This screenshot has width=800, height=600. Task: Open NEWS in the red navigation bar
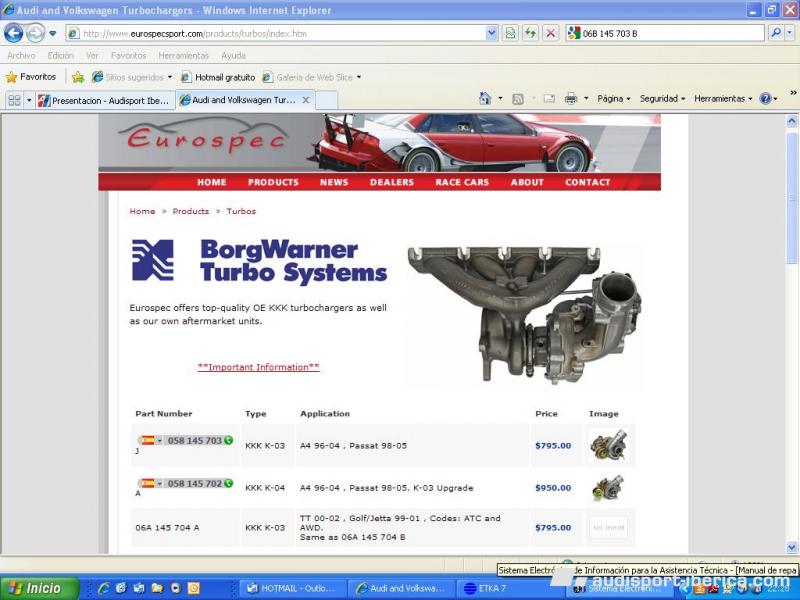(x=334, y=182)
